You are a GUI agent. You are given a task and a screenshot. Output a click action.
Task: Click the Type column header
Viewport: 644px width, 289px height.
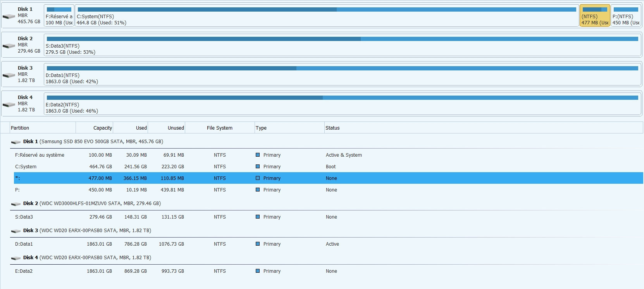pos(289,128)
